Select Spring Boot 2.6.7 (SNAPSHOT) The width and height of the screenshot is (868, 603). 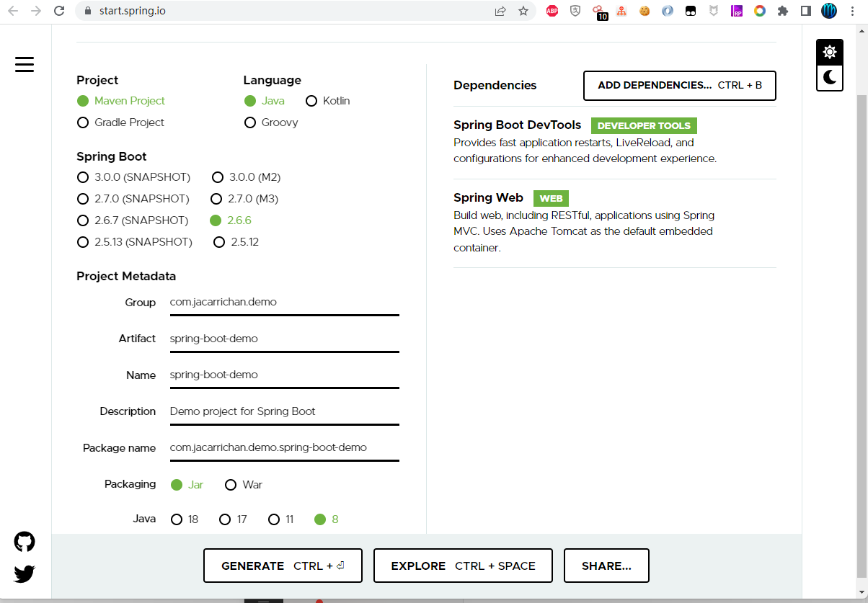[x=133, y=220]
